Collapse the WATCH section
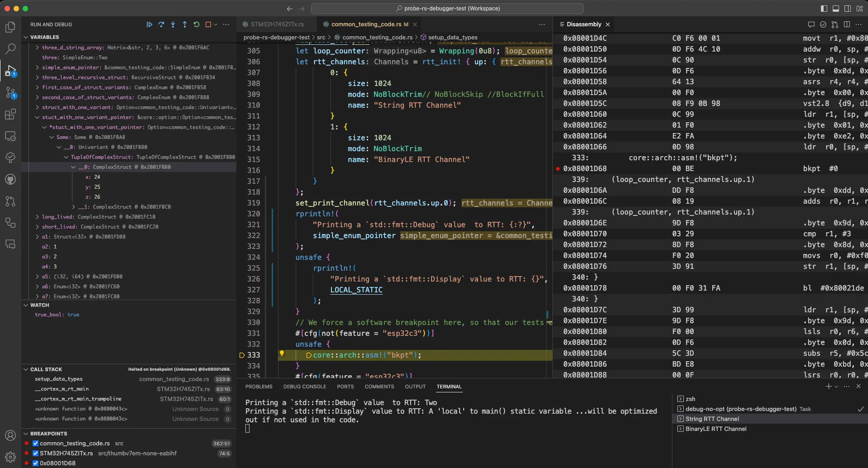This screenshot has width=868, height=468. [x=26, y=305]
